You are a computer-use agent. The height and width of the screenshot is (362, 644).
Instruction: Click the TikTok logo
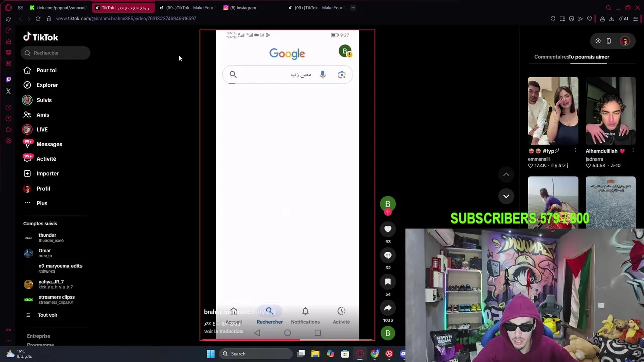(x=41, y=37)
